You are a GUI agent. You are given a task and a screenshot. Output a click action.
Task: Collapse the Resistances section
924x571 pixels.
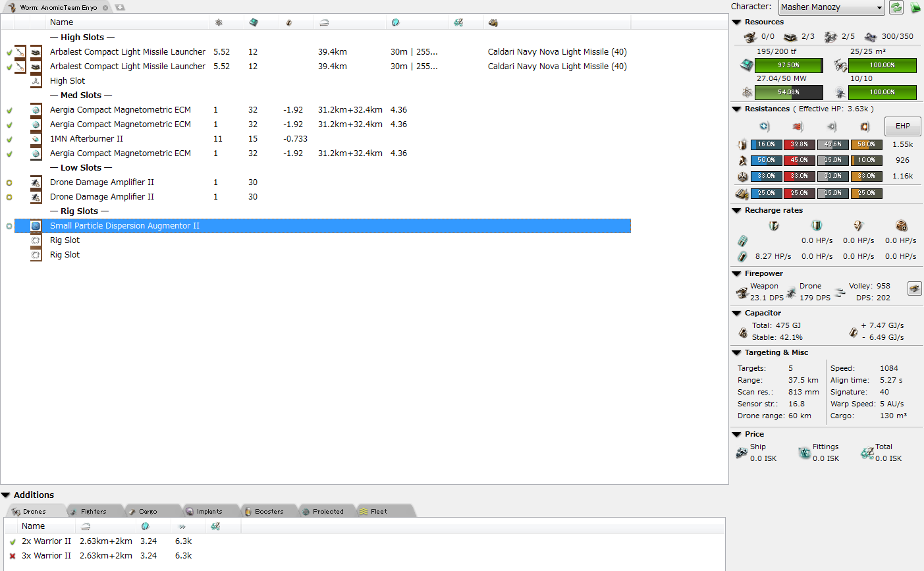(736, 109)
